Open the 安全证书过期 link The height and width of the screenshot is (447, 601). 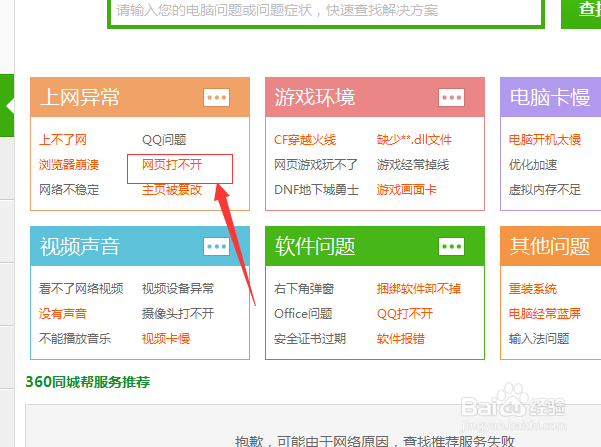pos(310,339)
